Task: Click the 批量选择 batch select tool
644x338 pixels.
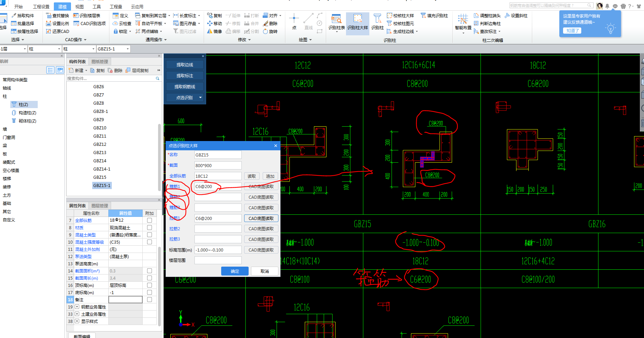Action: click(23, 23)
